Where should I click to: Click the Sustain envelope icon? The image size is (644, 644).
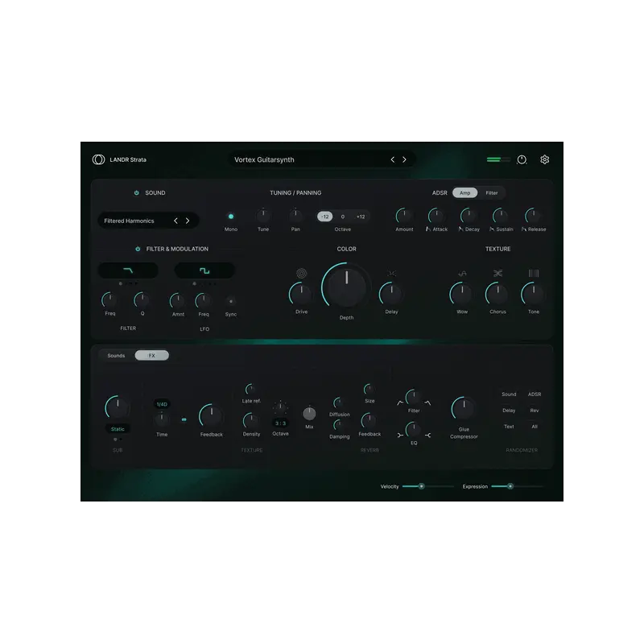(492, 229)
